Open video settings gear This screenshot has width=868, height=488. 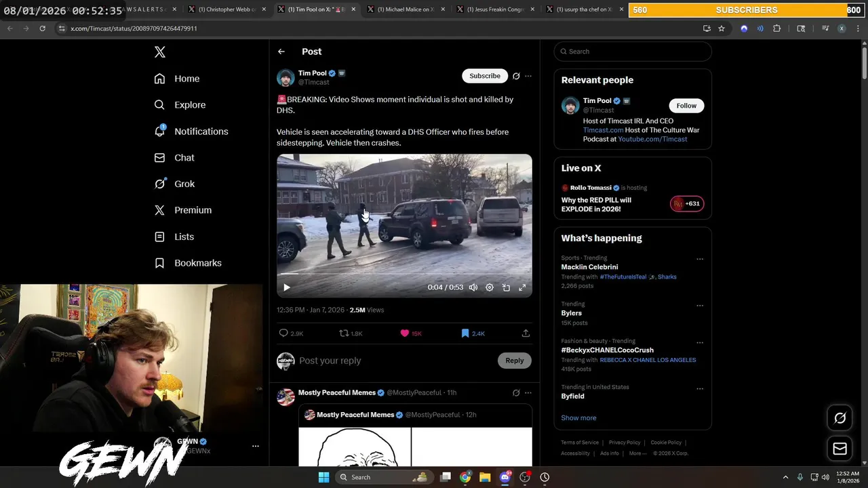(x=490, y=287)
